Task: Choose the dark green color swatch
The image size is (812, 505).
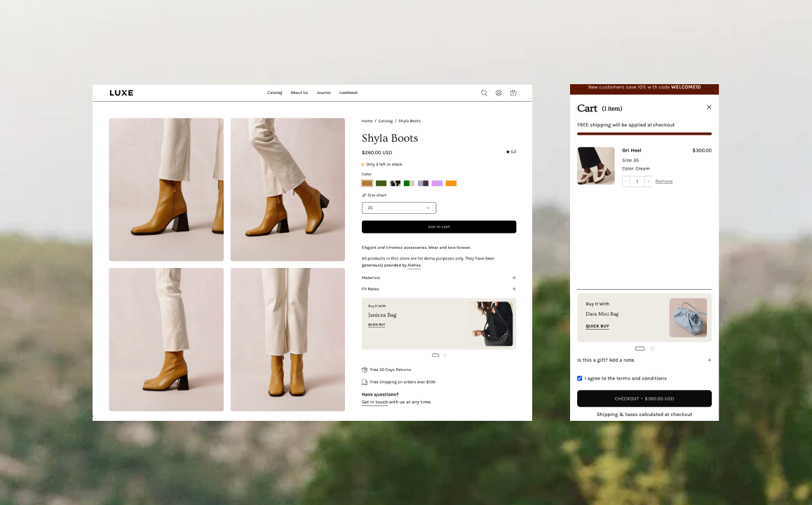Action: click(x=381, y=184)
